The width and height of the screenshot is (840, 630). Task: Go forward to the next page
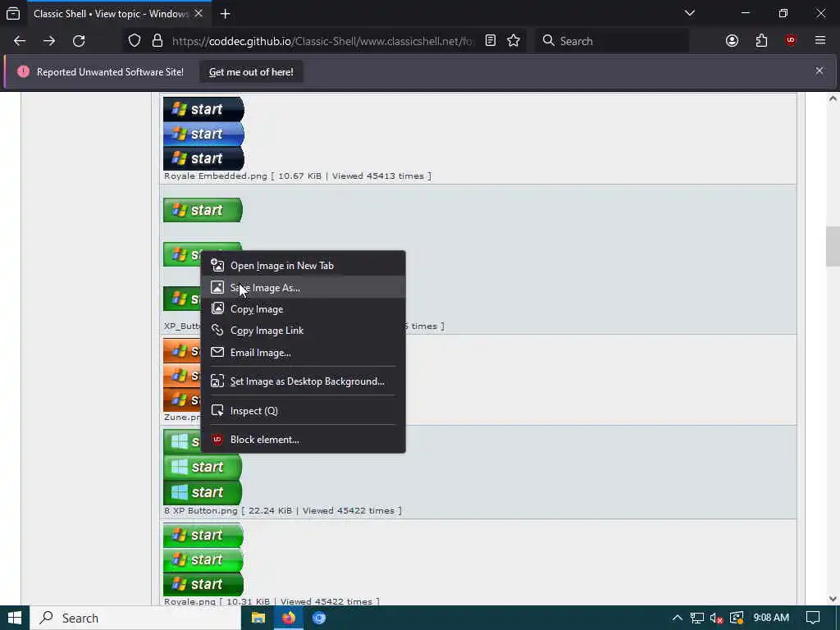click(x=49, y=41)
